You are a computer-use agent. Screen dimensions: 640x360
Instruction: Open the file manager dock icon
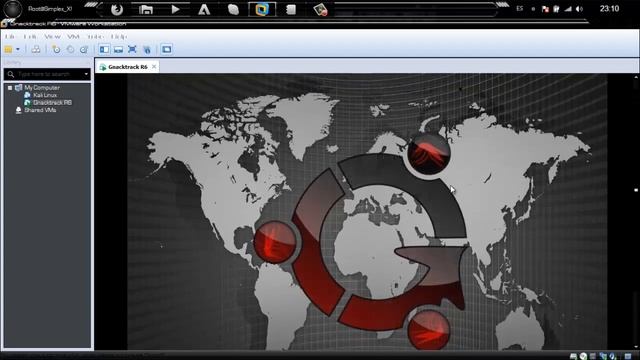pyautogui.click(x=146, y=9)
